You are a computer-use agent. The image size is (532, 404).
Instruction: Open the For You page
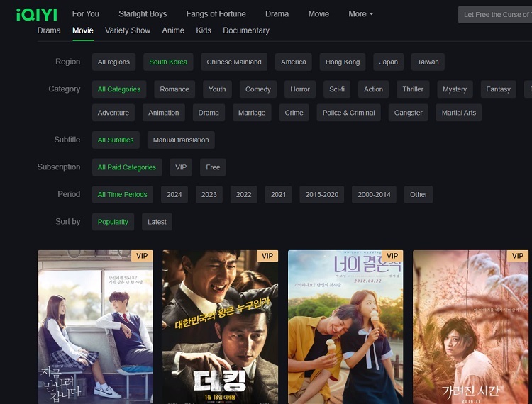(x=86, y=14)
